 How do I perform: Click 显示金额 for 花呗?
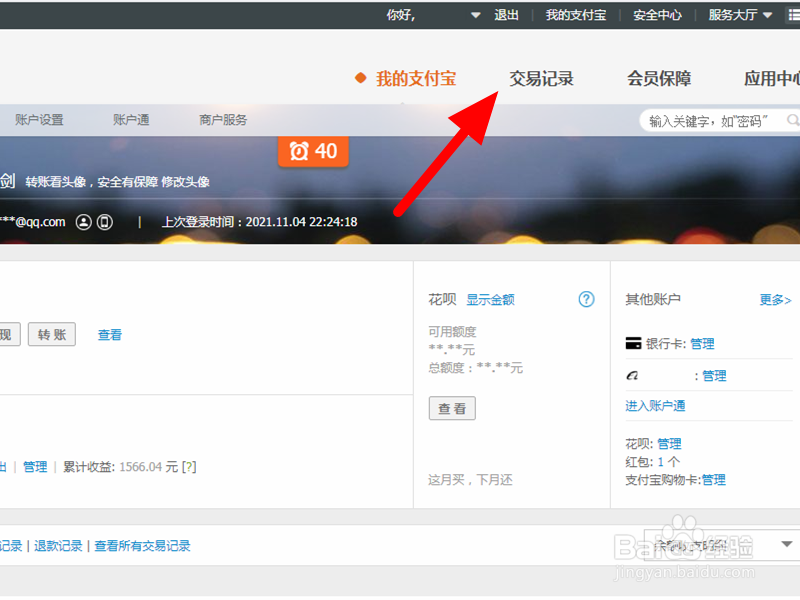tap(490, 299)
